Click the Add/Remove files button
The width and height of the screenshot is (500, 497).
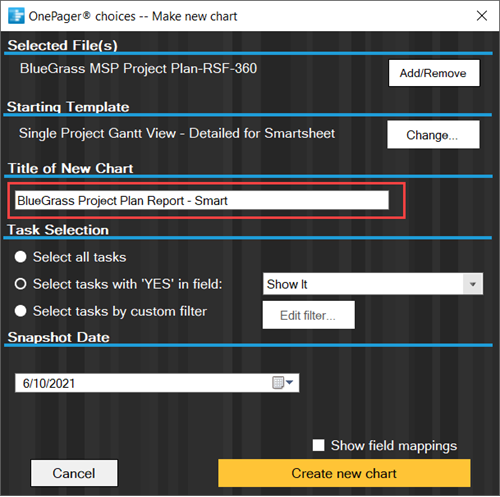tap(434, 73)
